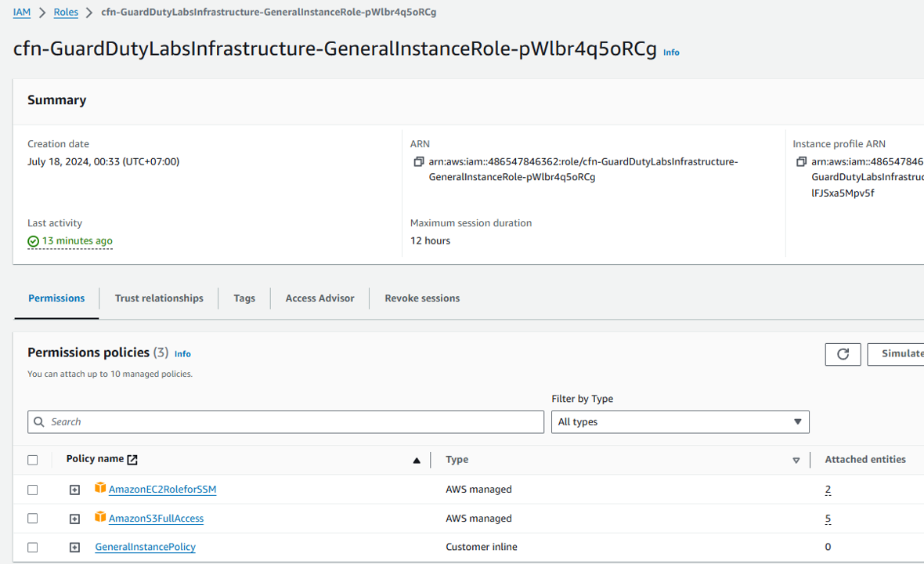Click the AmazonEC2RoleforSSM orange policy icon
Viewport: 924px width, 564px height.
[100, 488]
